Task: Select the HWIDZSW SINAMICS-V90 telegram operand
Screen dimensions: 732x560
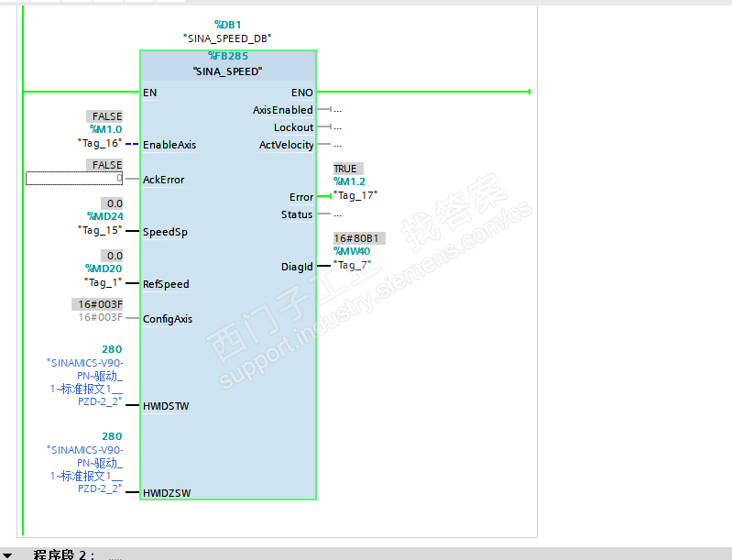Action: click(x=85, y=469)
